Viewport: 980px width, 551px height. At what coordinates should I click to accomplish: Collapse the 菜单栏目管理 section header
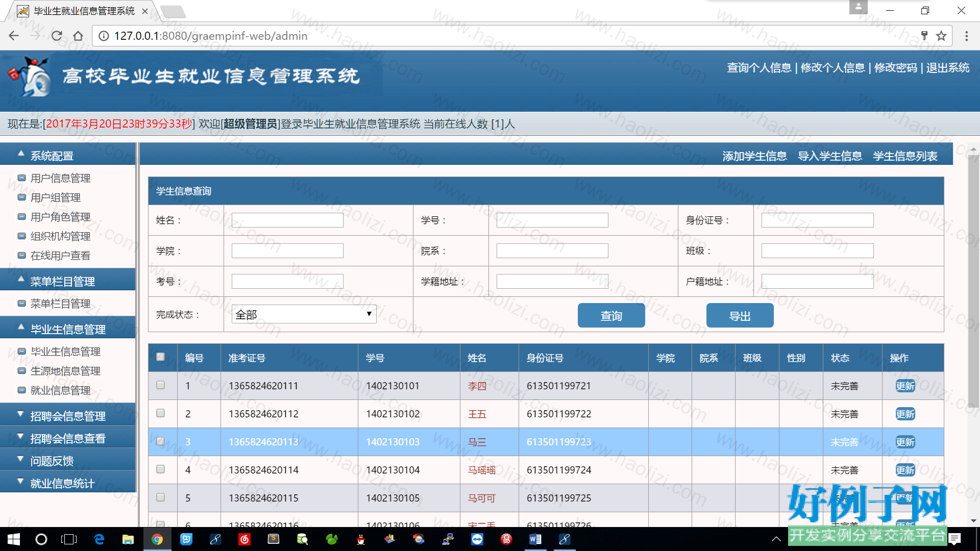coord(68,280)
